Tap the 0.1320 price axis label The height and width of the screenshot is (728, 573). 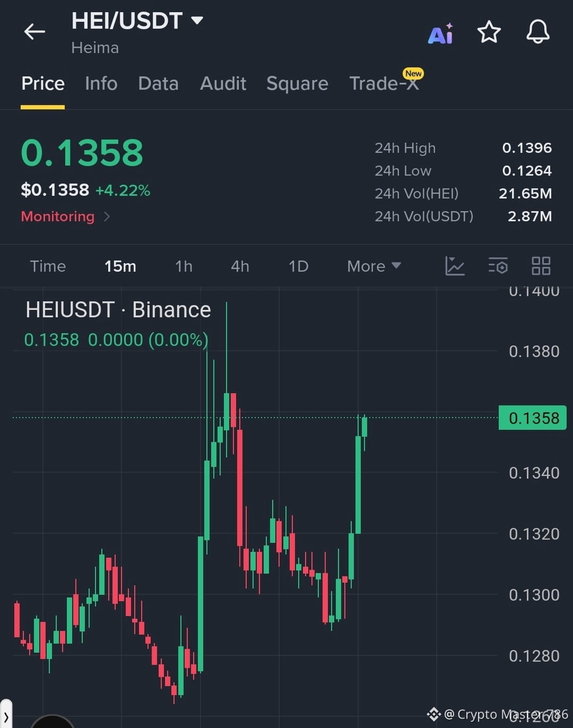(534, 534)
